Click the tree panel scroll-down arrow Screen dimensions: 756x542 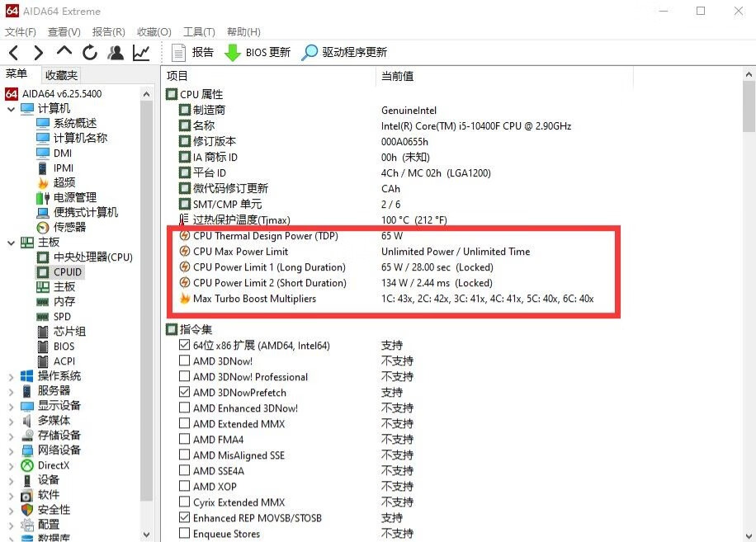(147, 535)
